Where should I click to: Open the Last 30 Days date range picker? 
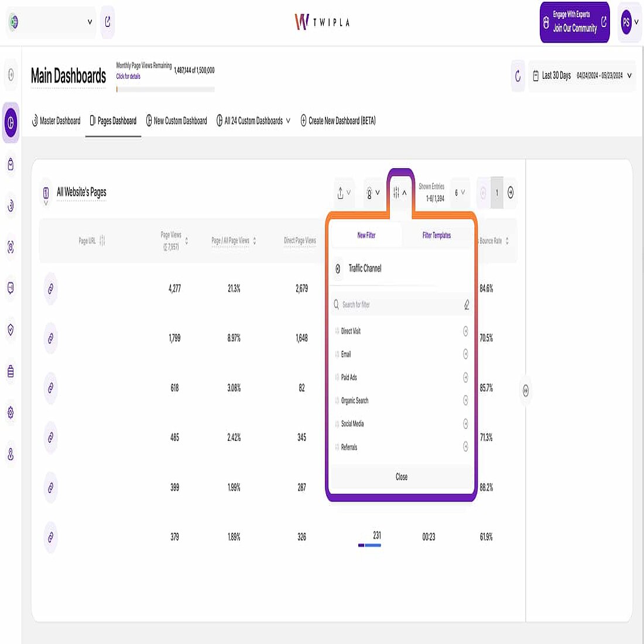click(581, 76)
